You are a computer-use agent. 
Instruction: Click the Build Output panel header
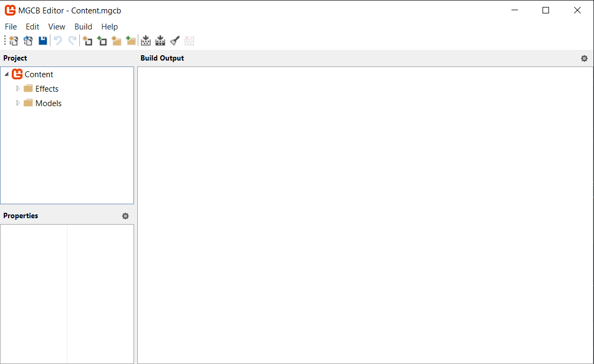(162, 58)
